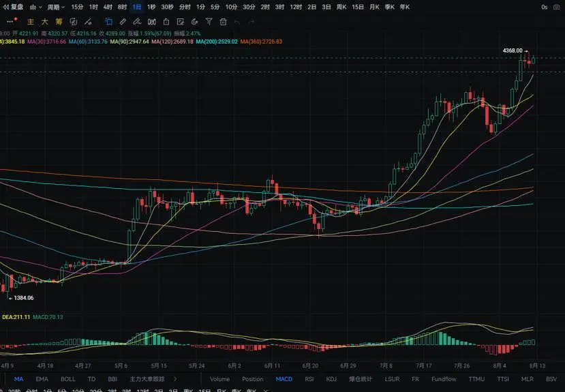Click the blue highlighted copy-frame tool

(108, 22)
